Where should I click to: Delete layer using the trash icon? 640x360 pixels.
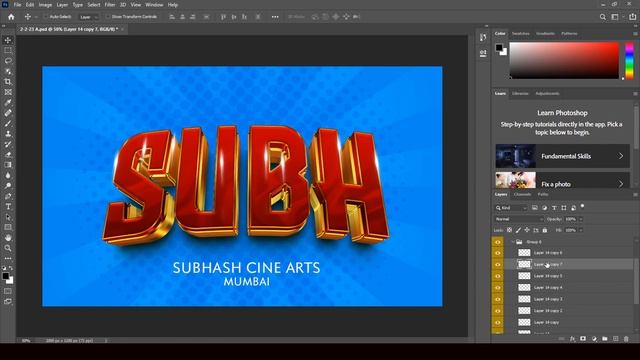626,339
